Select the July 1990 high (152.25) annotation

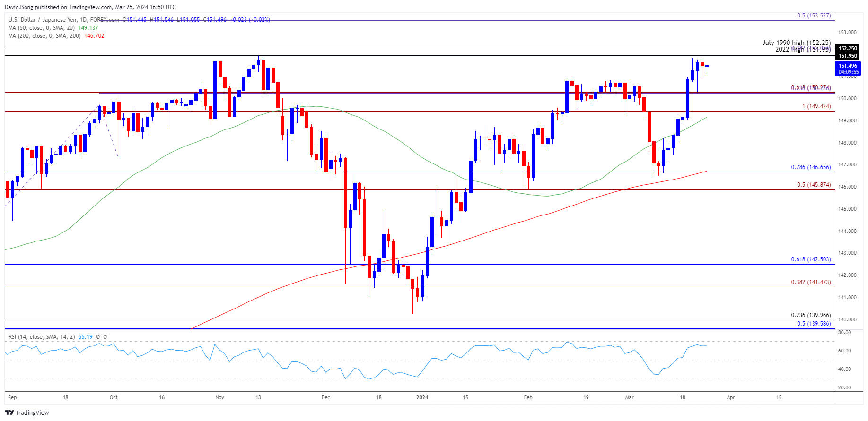coord(796,43)
